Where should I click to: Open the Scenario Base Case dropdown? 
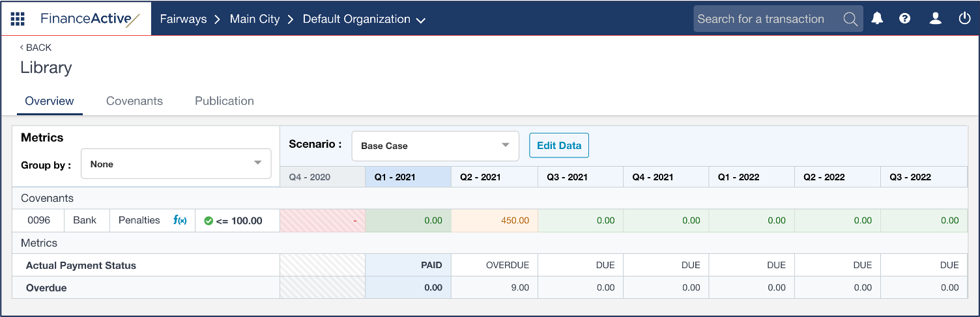click(x=435, y=146)
